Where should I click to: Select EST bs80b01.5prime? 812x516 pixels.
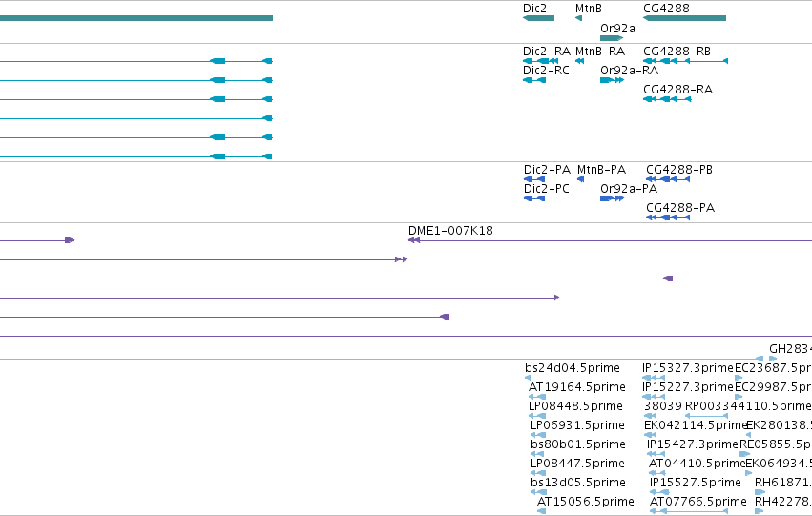pyautogui.click(x=578, y=444)
